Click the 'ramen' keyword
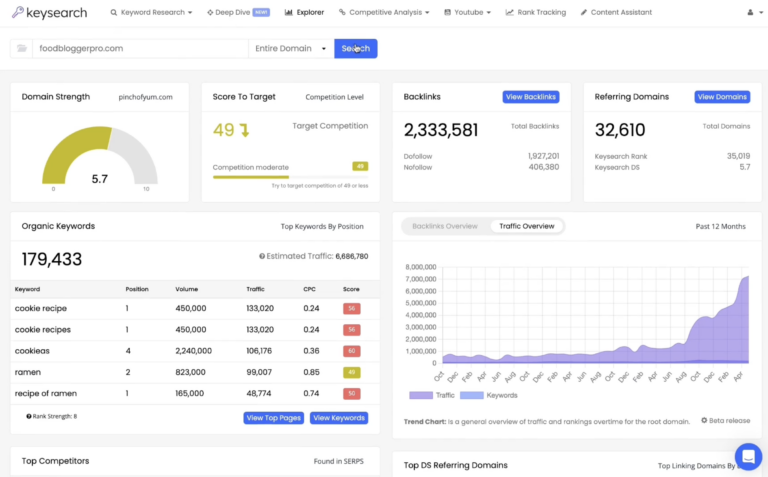Viewport: 768px width, 477px height. [x=27, y=372]
